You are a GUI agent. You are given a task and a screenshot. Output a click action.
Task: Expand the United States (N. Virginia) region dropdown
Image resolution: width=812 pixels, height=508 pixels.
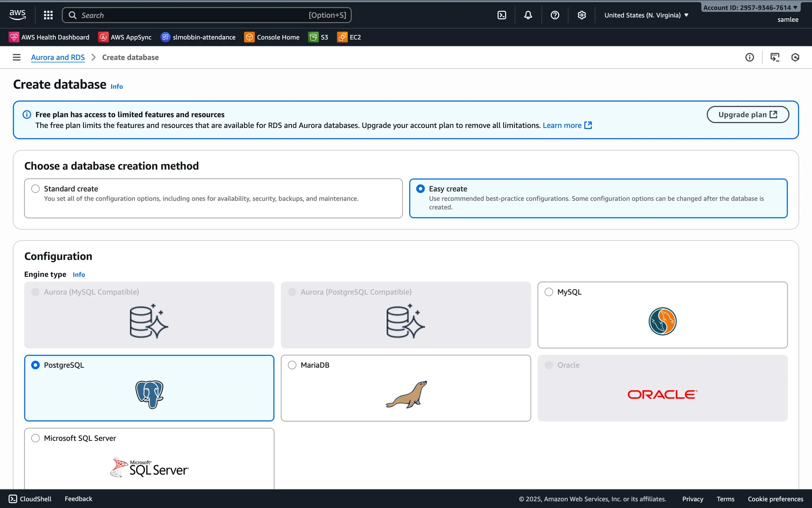(646, 15)
